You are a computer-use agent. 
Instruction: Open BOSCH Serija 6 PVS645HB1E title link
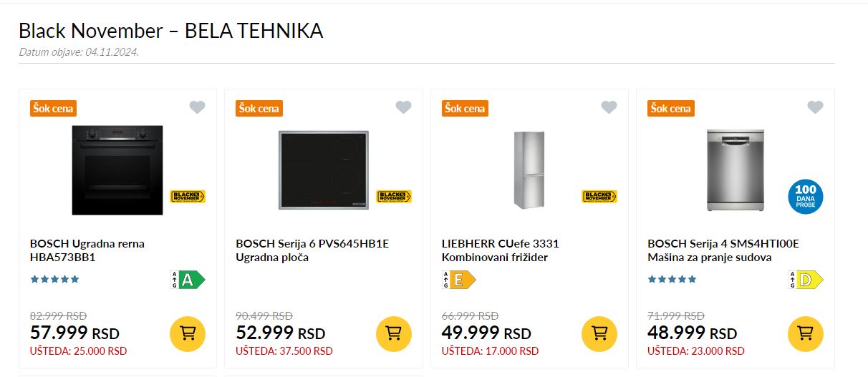(312, 250)
